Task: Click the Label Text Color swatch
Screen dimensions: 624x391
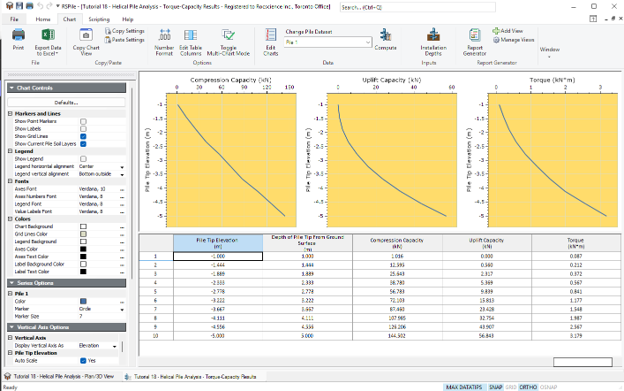Action: [83, 272]
